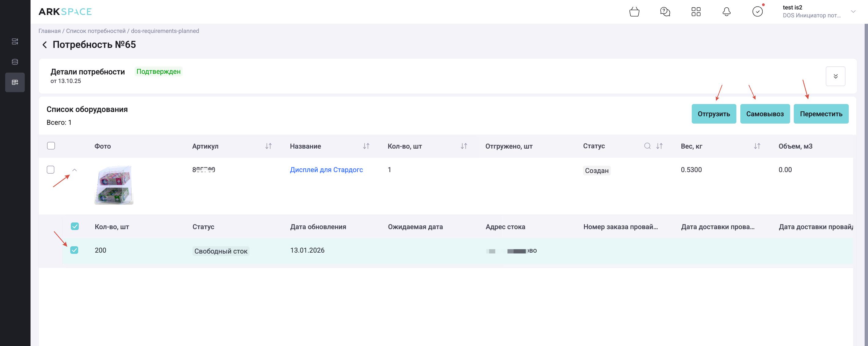This screenshot has height=346, width=868.
Task: Sort by Артикул column arrows
Action: [x=268, y=146]
